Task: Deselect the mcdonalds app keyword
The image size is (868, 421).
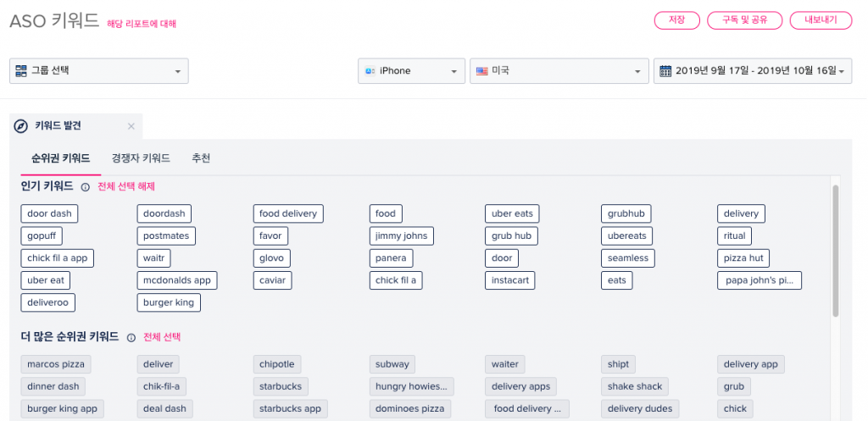Action: point(177,280)
